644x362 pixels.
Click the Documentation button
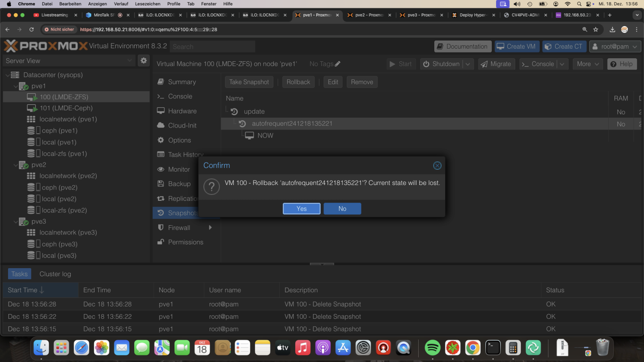tap(463, 46)
